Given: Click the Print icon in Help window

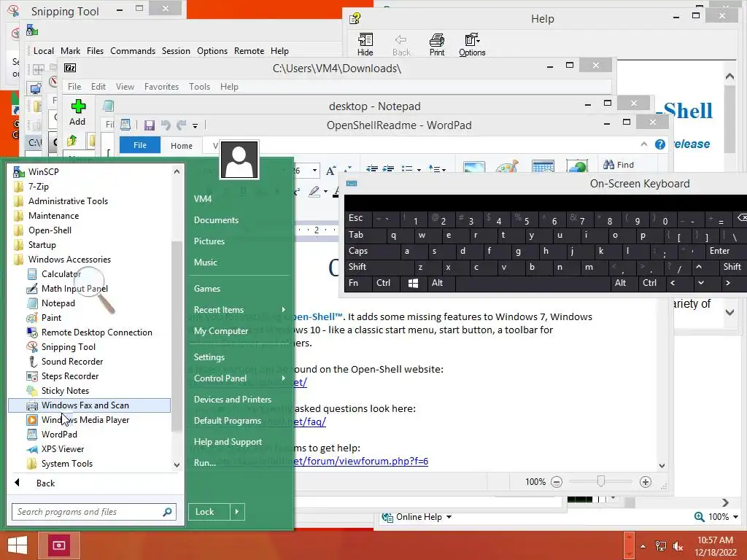Looking at the screenshot, I should pos(436,44).
